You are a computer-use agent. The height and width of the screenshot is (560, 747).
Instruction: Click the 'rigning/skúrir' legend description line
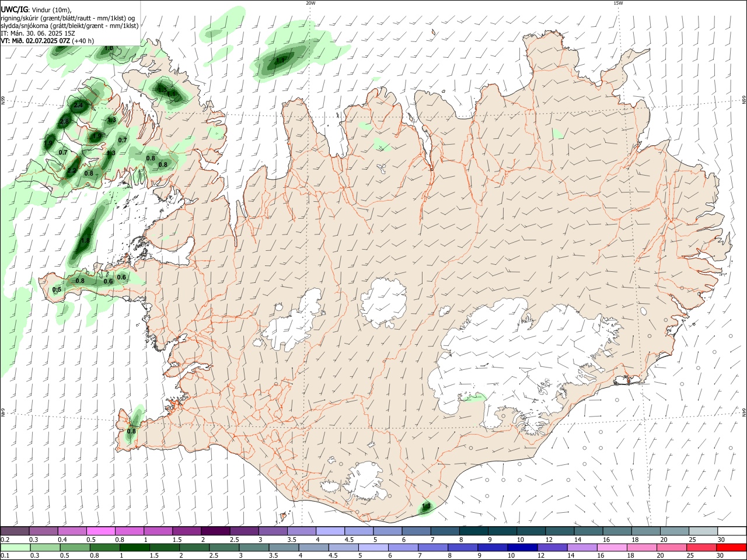point(68,18)
